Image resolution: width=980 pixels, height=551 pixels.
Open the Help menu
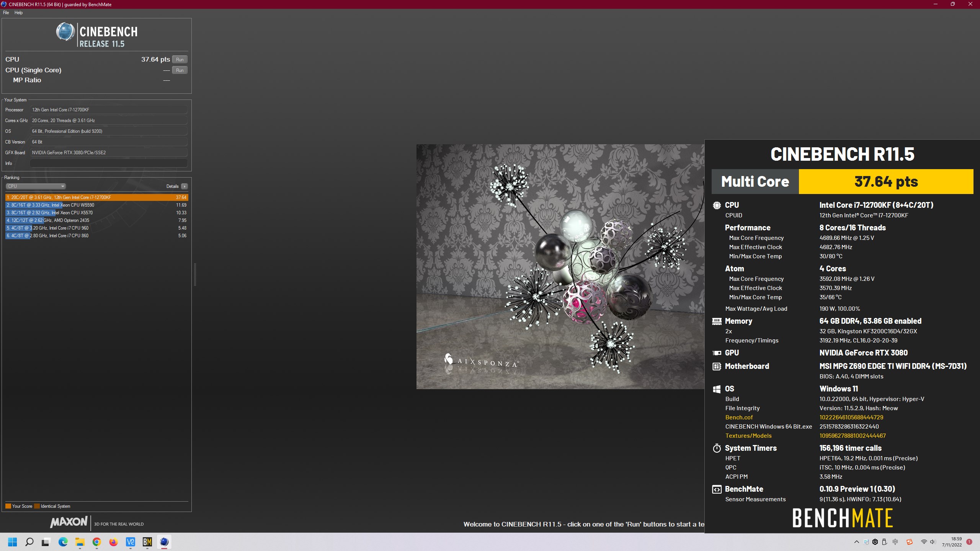point(18,13)
